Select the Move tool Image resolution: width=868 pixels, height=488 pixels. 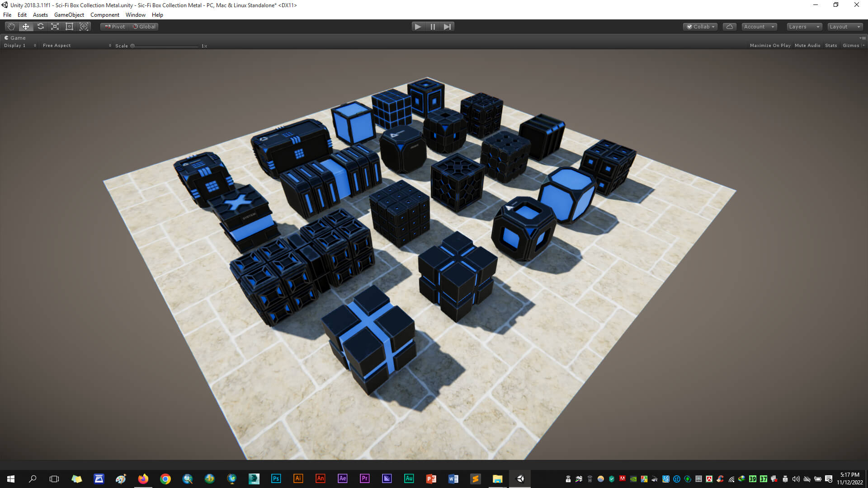pos(26,27)
